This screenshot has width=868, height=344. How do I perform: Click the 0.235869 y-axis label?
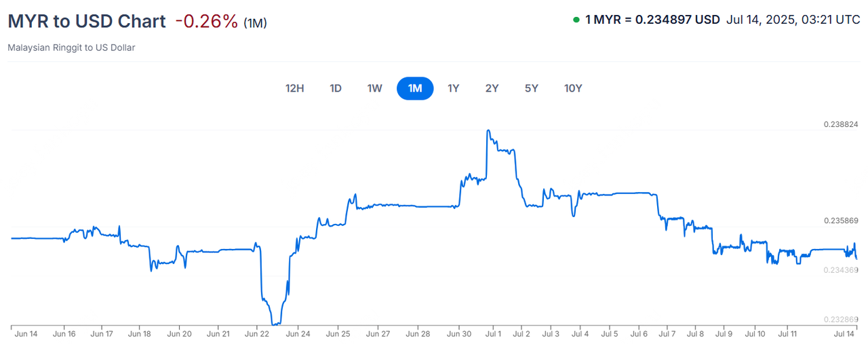(841, 221)
